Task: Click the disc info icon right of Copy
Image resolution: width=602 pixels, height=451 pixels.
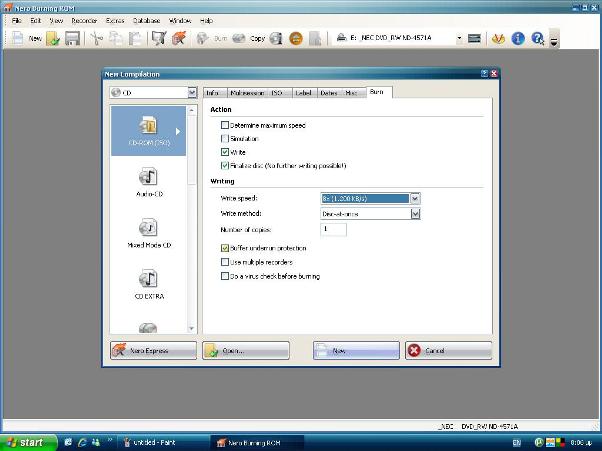Action: [276, 38]
